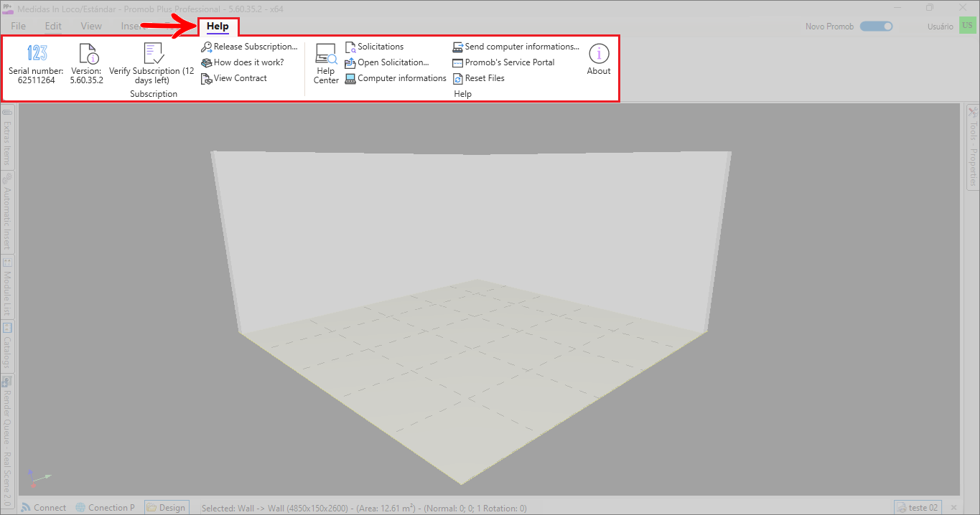Click the Promob's Service Portal icon

458,62
